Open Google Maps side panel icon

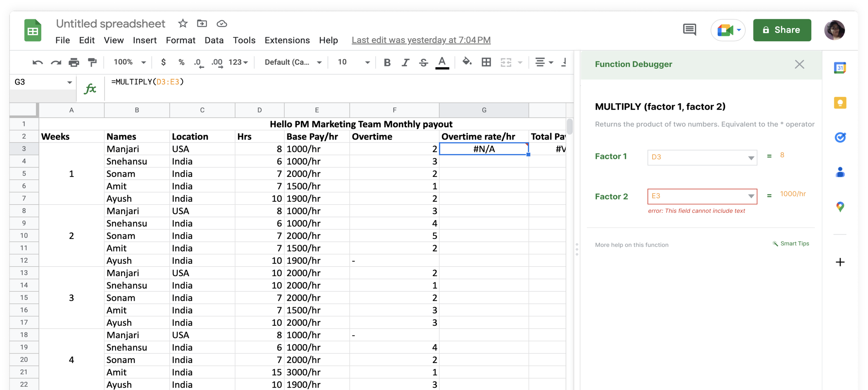(x=840, y=207)
